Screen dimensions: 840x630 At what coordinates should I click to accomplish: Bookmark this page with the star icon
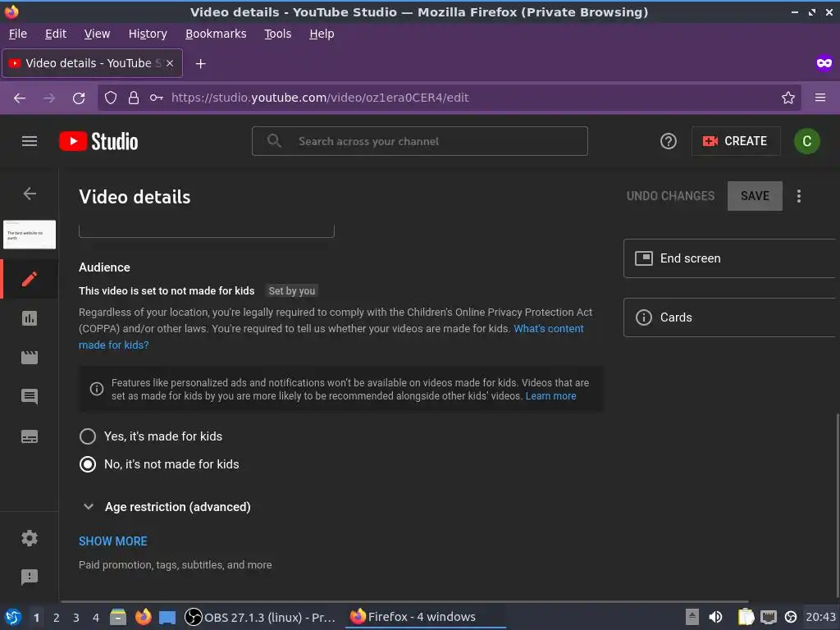tap(788, 98)
